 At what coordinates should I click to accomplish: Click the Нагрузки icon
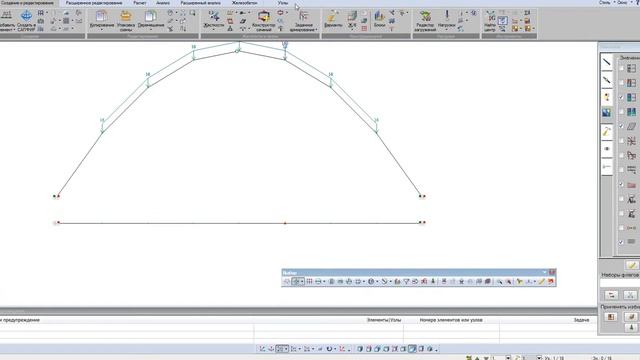click(x=447, y=17)
